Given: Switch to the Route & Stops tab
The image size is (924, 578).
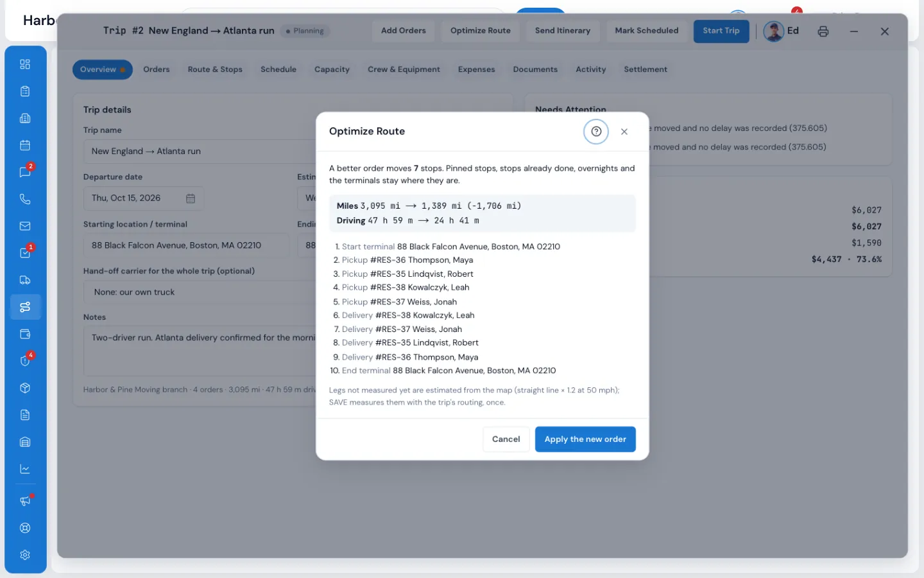Looking at the screenshot, I should (x=215, y=69).
